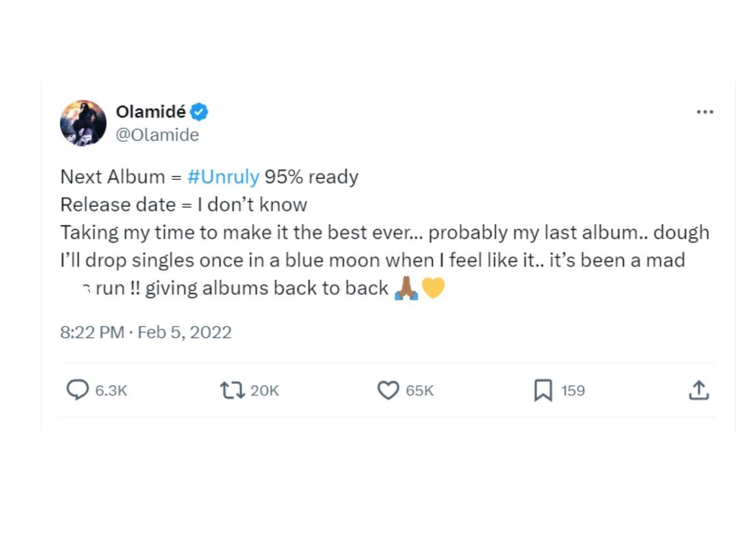
Task: Click the share icon to share the tweet
Action: [x=698, y=390]
